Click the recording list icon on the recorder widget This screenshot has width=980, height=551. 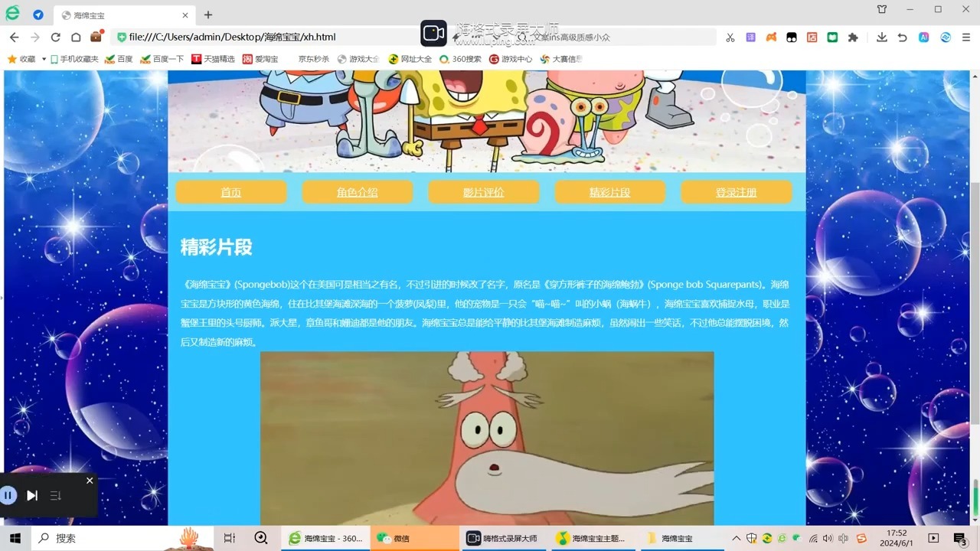click(54, 495)
